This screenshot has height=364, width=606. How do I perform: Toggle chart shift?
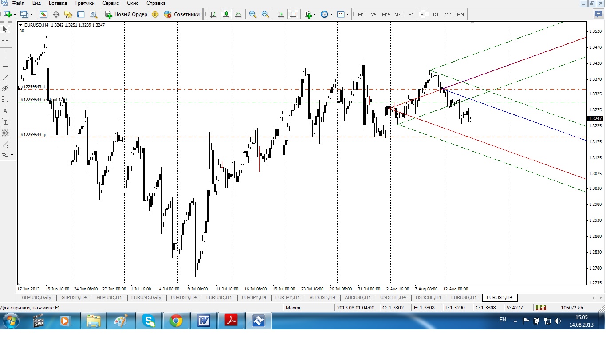click(x=293, y=14)
